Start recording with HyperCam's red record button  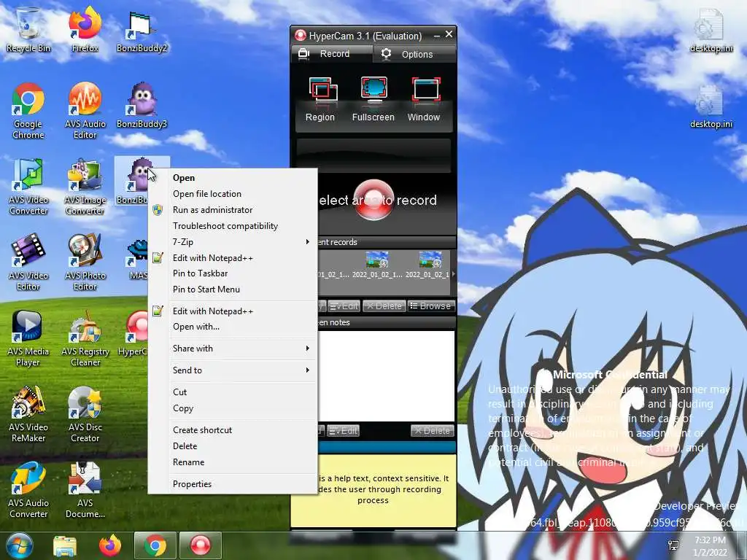tap(374, 200)
